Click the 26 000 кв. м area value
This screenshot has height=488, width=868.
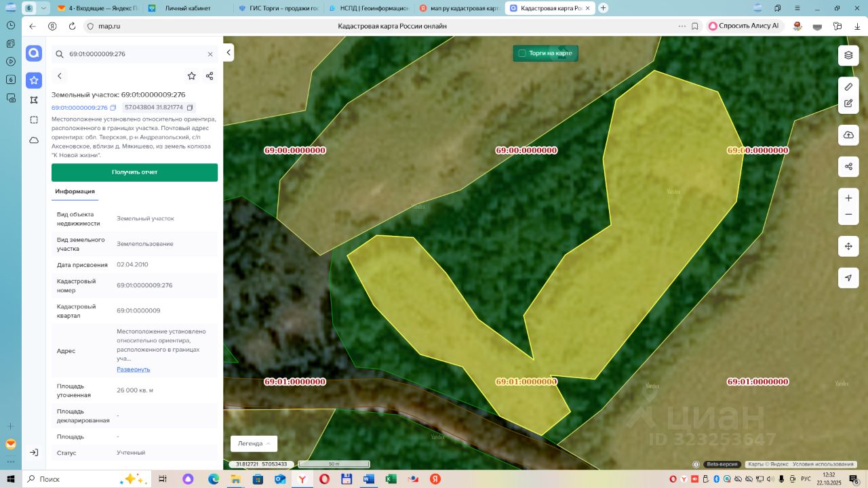pyautogui.click(x=135, y=390)
